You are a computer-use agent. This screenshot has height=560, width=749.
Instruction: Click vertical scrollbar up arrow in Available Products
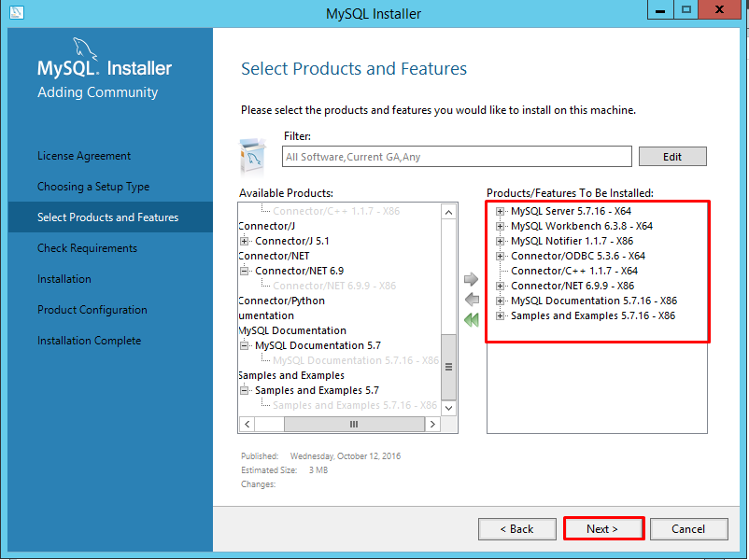pyautogui.click(x=448, y=212)
